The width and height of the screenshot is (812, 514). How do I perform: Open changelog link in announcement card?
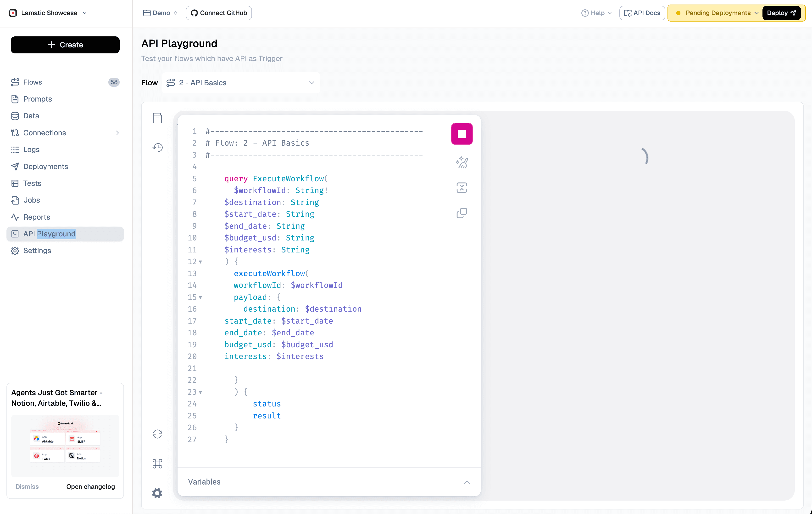[90, 486]
